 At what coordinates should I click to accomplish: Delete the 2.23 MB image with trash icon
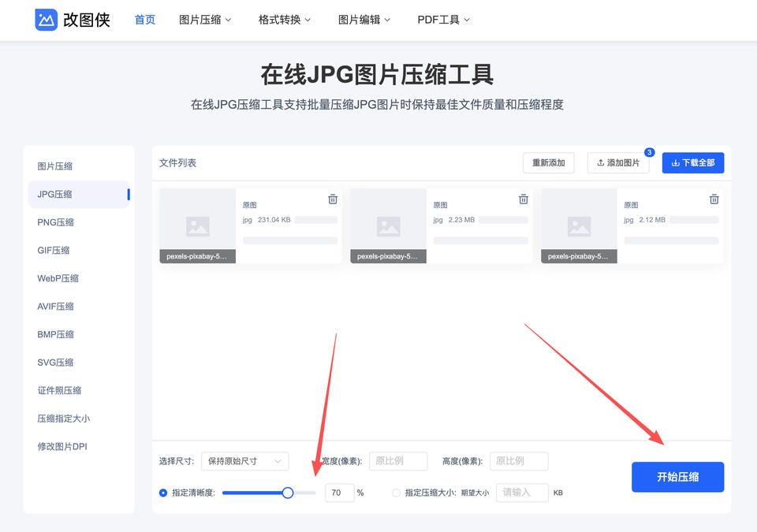point(524,199)
